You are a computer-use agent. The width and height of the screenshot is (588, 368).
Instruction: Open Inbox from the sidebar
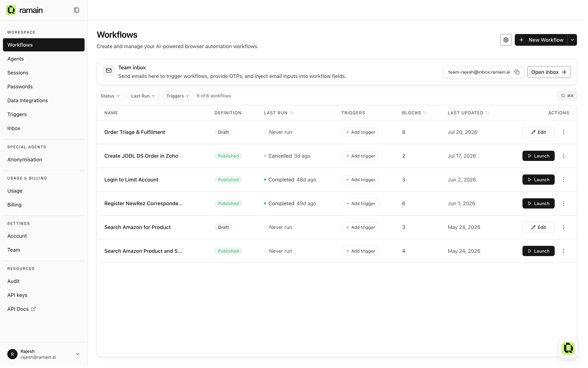(44, 128)
